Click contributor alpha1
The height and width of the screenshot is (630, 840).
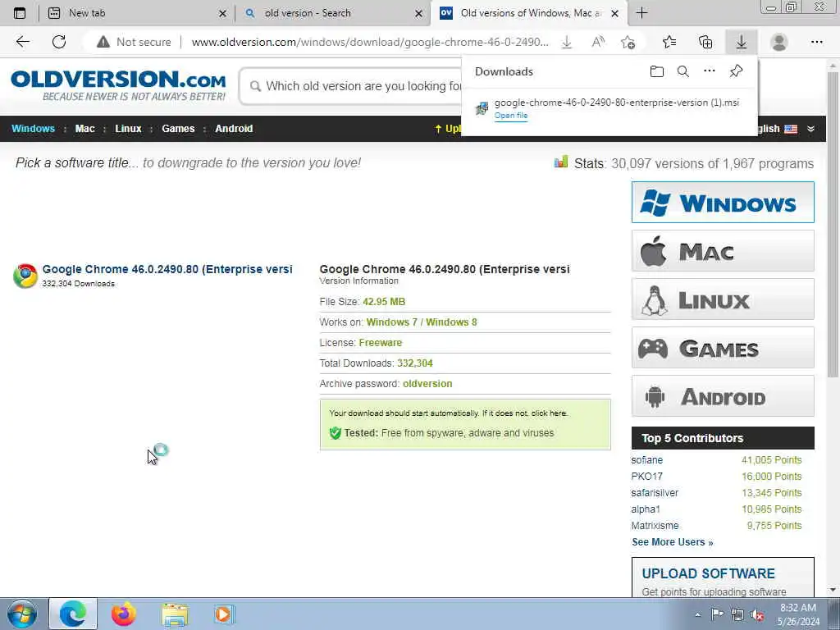(646, 509)
